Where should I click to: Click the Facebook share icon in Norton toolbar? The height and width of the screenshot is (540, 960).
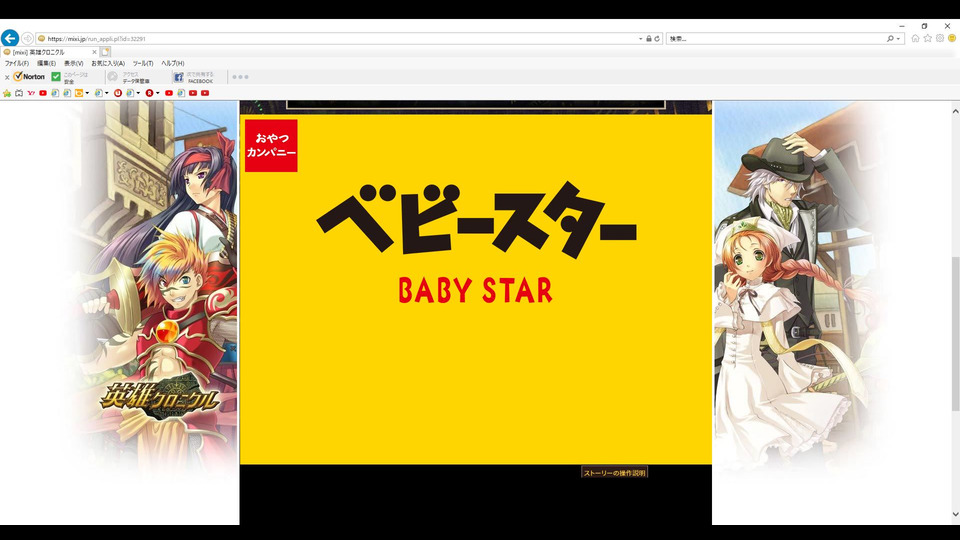point(178,77)
